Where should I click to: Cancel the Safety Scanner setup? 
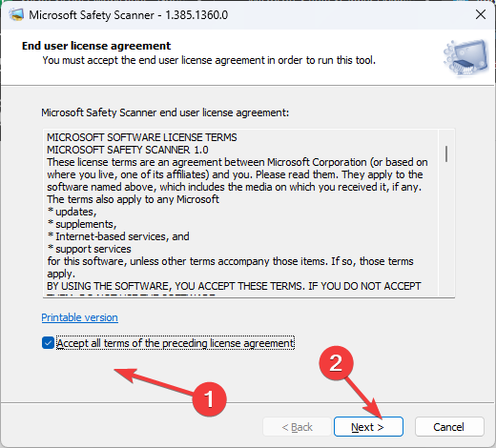(449, 427)
